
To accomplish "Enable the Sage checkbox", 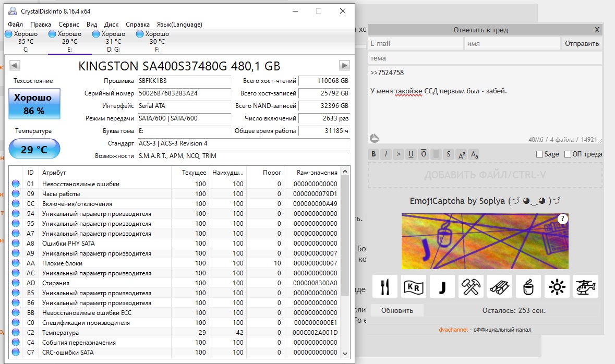I will point(539,154).
